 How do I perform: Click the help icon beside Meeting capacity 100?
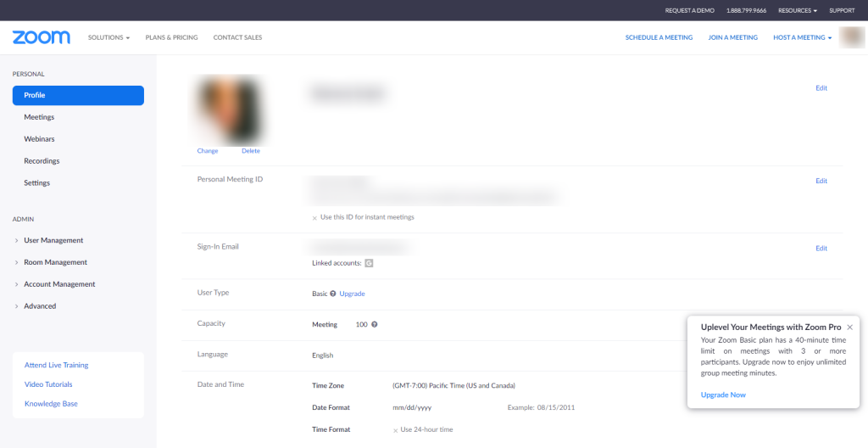point(375,324)
